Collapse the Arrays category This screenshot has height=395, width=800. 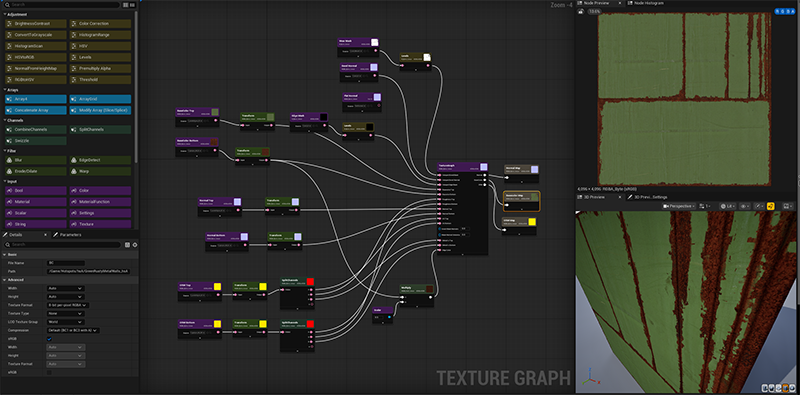pos(5,90)
